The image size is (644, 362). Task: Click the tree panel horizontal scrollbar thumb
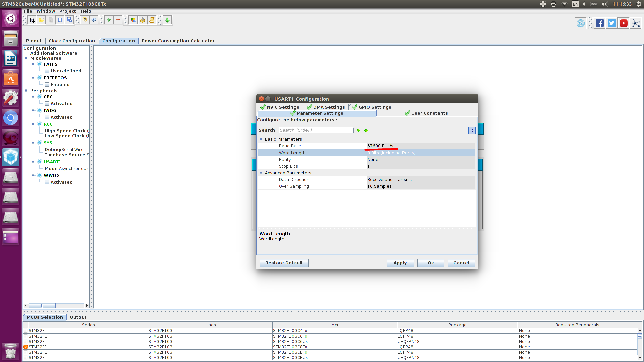click(x=42, y=306)
